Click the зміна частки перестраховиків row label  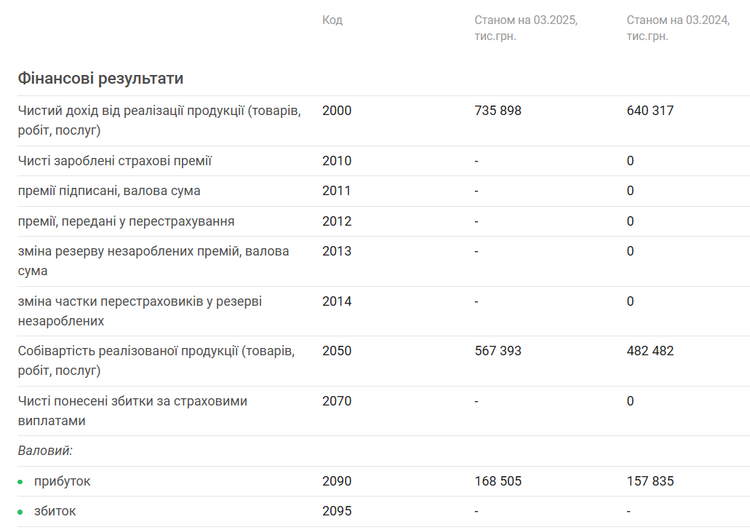coord(140,311)
